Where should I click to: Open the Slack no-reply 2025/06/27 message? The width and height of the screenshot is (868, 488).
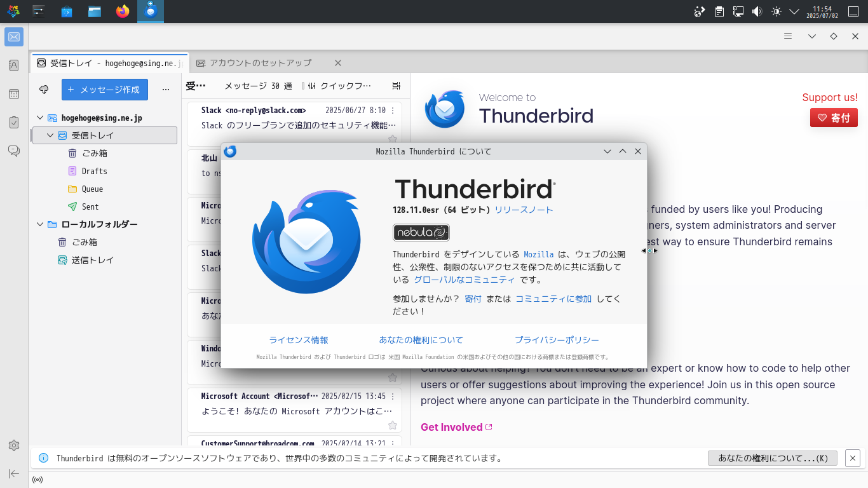click(295, 125)
